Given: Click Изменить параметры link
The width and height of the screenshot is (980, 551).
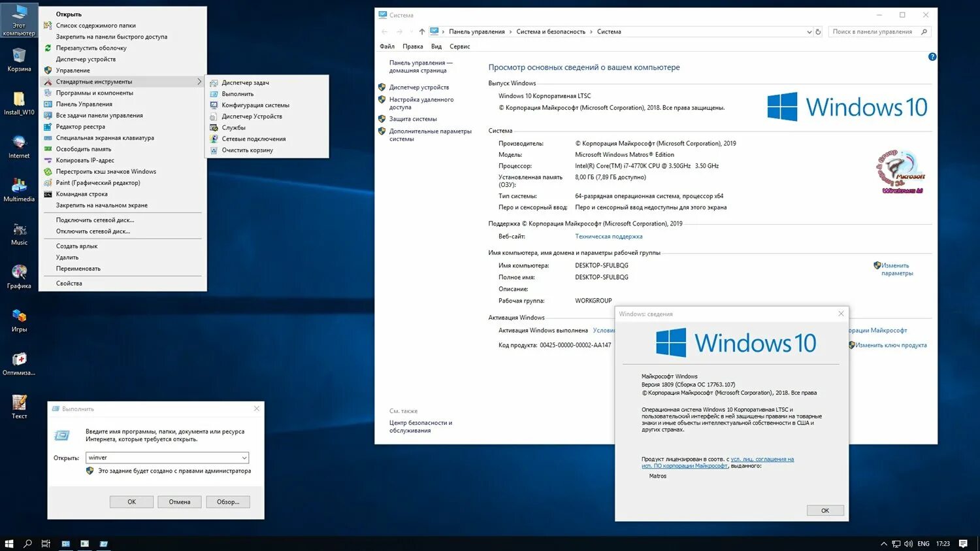Looking at the screenshot, I should click(896, 269).
